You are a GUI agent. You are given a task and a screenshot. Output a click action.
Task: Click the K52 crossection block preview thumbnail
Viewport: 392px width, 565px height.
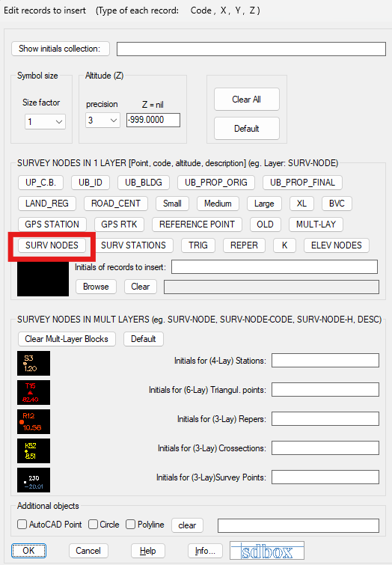pos(34,451)
